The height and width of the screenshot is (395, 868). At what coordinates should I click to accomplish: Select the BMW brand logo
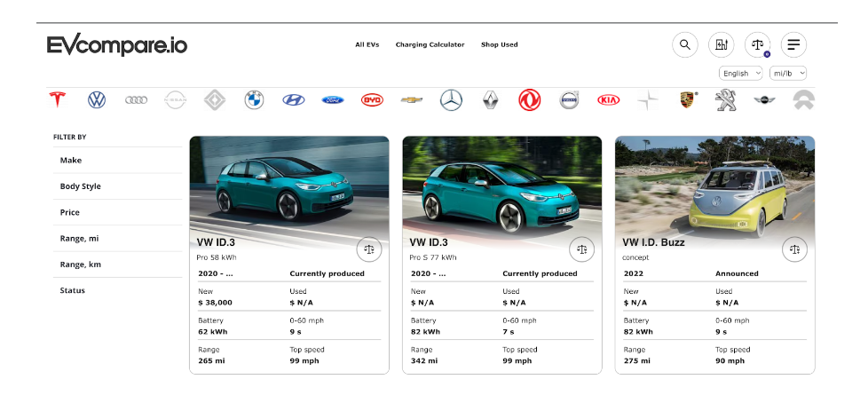(254, 100)
